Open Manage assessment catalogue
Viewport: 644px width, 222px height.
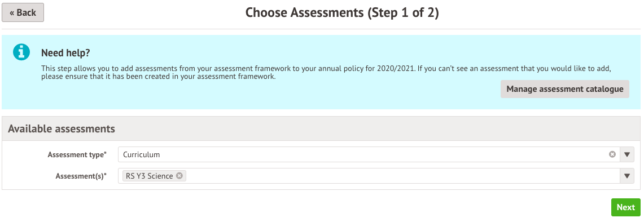pos(565,89)
